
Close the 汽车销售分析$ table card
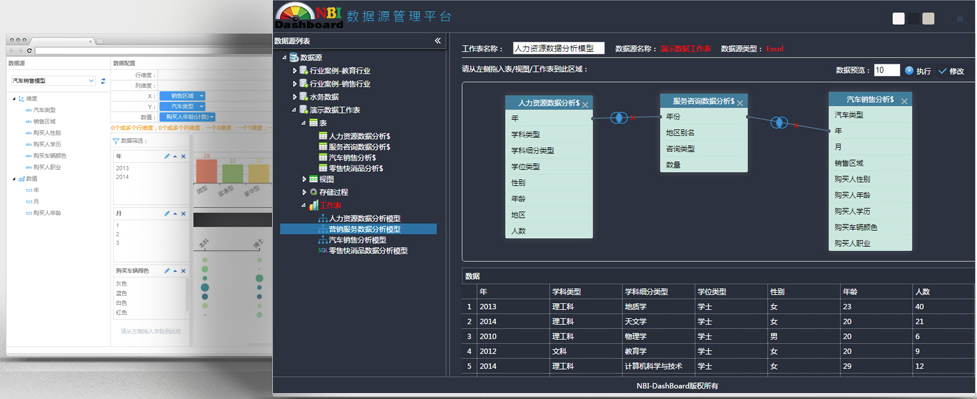coord(904,101)
